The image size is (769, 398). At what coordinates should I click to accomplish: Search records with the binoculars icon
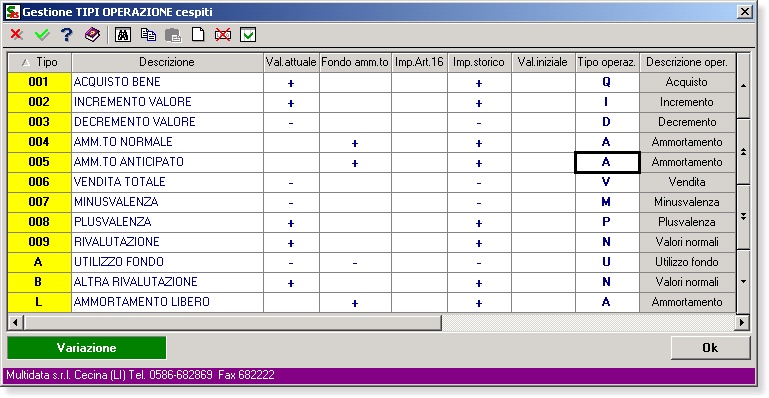[x=123, y=35]
